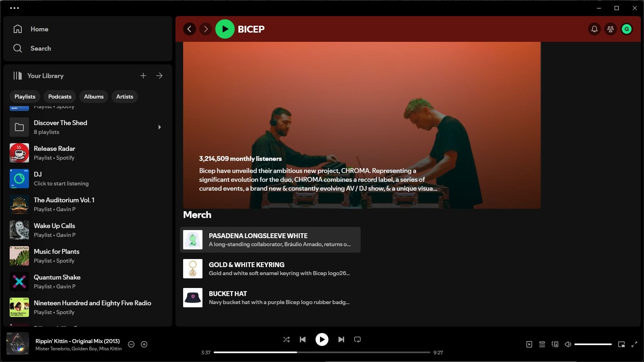Open Nineteen Hundred and Eighty Five Radio

tap(88, 307)
